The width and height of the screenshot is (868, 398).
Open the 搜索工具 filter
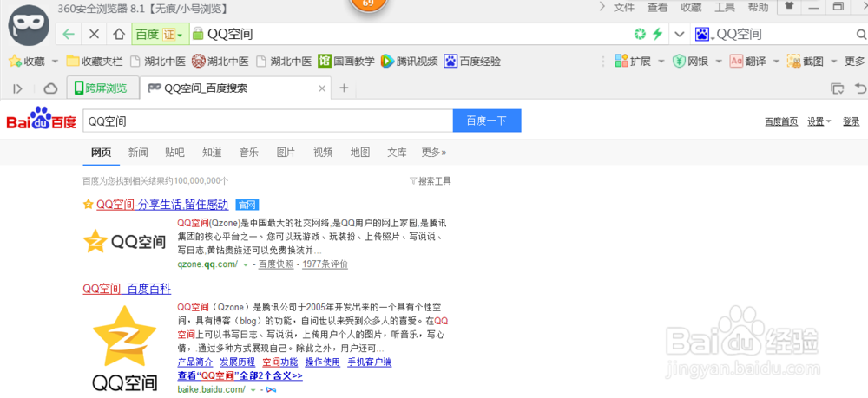(x=431, y=180)
